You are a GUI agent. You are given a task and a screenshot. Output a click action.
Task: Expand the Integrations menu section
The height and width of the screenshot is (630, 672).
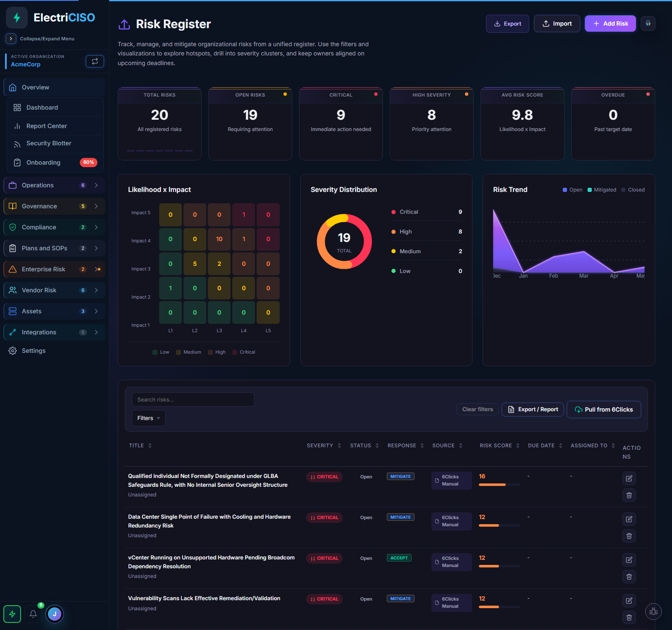point(54,332)
